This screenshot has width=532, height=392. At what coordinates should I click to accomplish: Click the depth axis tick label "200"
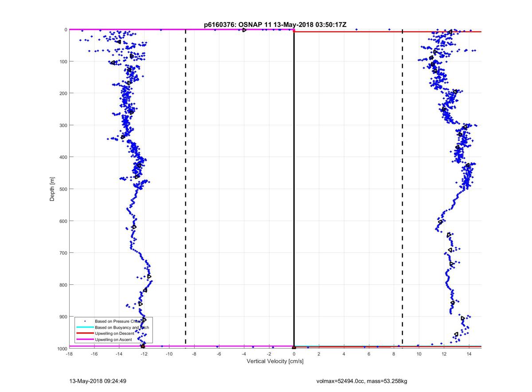coord(63,93)
